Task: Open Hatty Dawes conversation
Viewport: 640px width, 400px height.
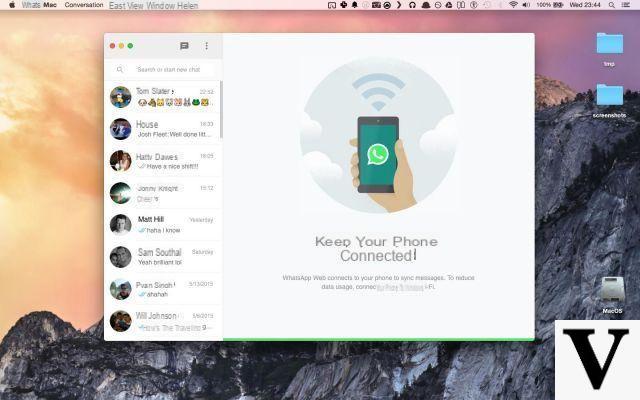Action: click(163, 161)
